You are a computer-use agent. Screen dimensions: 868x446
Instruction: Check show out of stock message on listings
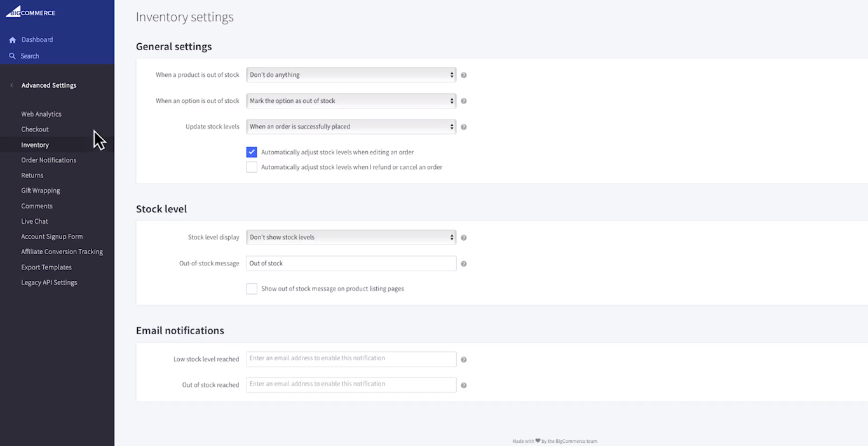point(252,288)
